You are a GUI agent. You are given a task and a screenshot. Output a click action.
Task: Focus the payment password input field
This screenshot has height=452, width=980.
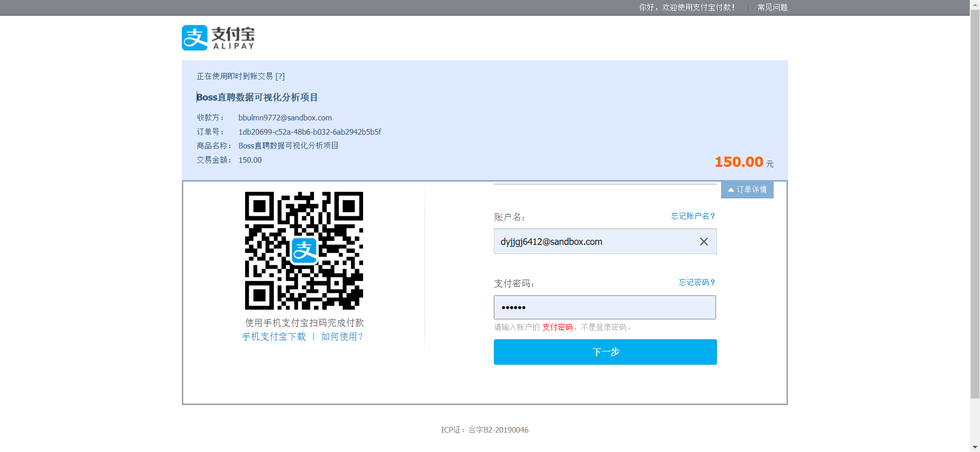(x=605, y=307)
